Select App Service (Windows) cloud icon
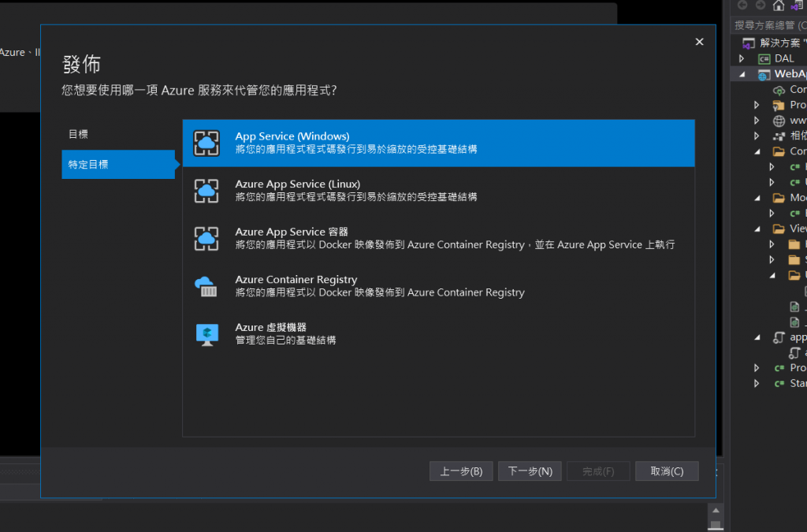807x532 pixels. tap(206, 143)
